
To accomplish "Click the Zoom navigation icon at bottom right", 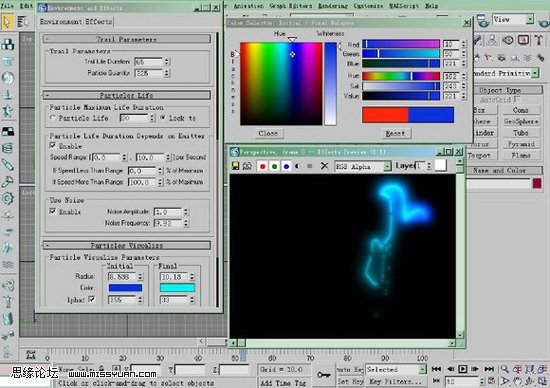I will coord(504,369).
